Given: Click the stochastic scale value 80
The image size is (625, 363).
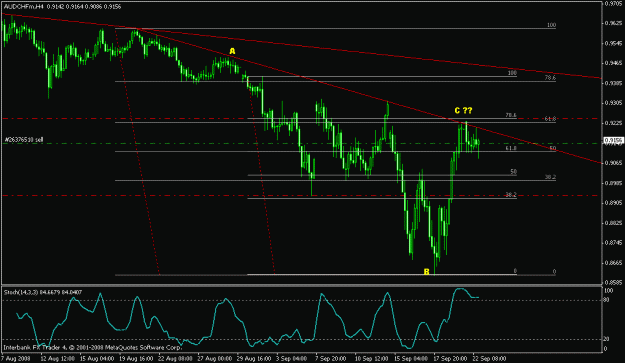Looking at the screenshot, I should [606, 300].
